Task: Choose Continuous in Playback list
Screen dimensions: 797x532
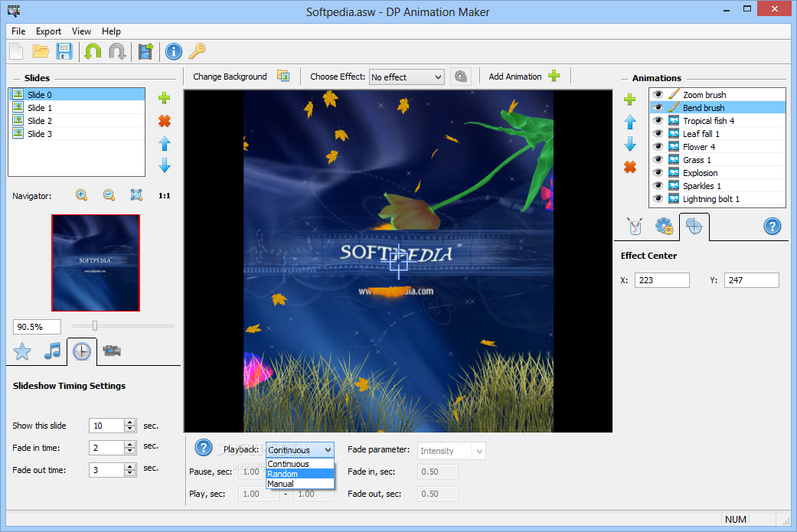Action: [300, 464]
